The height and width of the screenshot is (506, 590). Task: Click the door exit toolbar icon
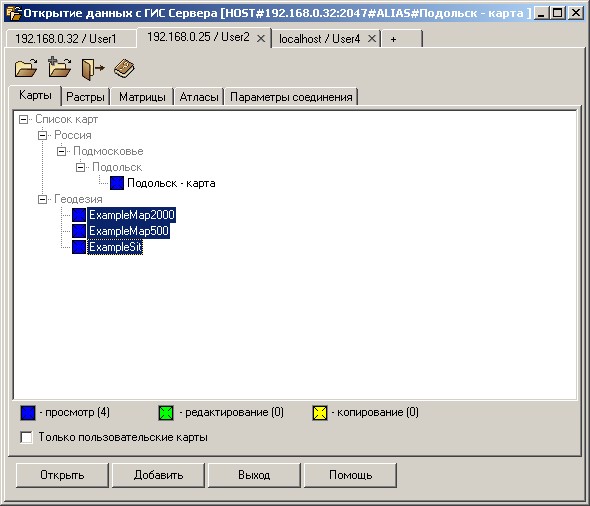point(93,69)
